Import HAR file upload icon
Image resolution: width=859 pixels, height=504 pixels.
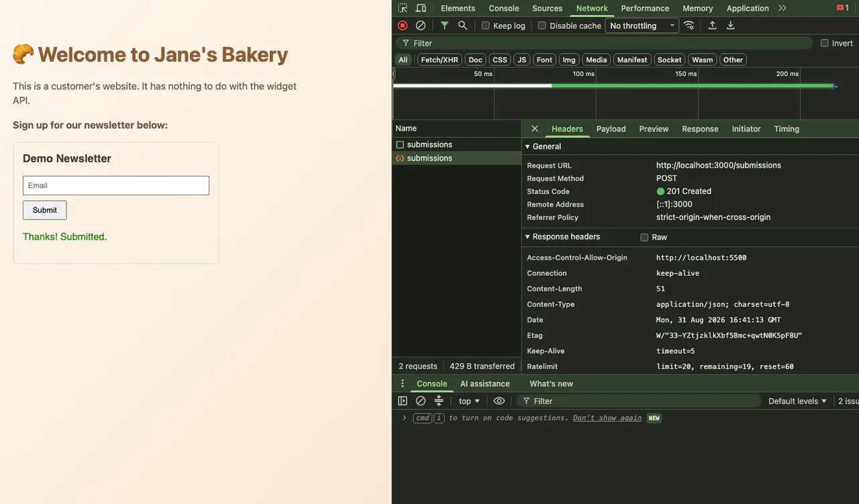(x=713, y=26)
